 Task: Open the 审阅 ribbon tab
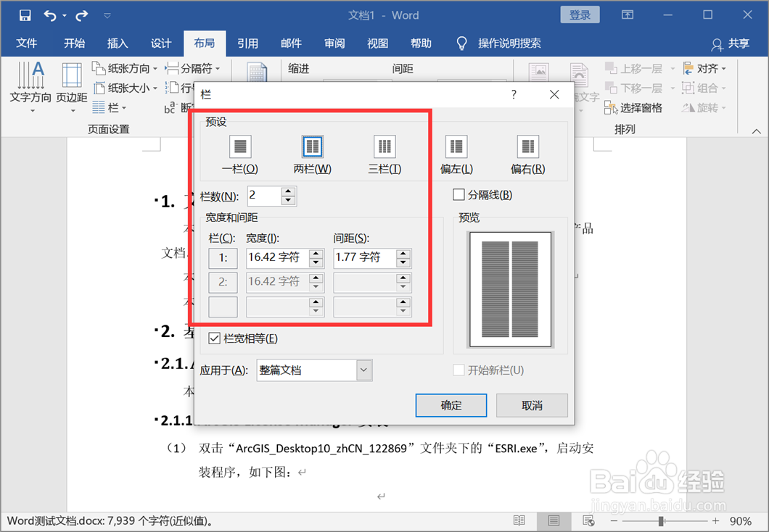pos(334,43)
